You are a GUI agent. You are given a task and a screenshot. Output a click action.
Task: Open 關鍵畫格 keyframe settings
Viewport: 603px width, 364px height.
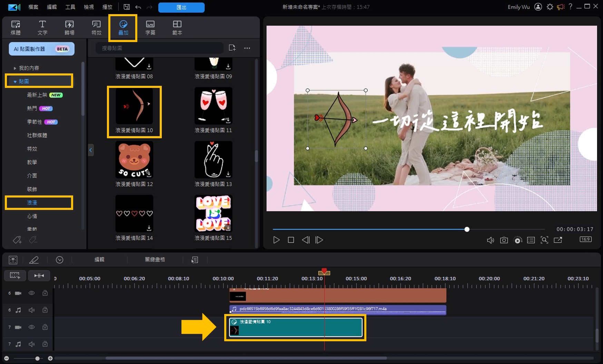point(155,260)
